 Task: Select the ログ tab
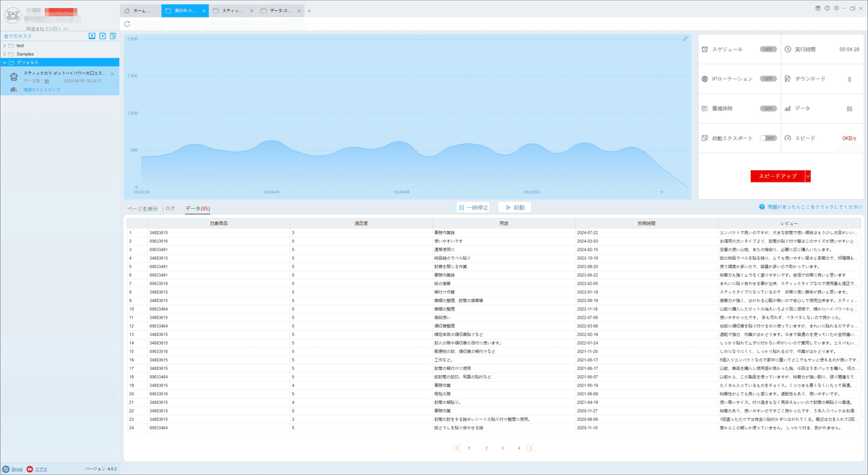(170, 209)
